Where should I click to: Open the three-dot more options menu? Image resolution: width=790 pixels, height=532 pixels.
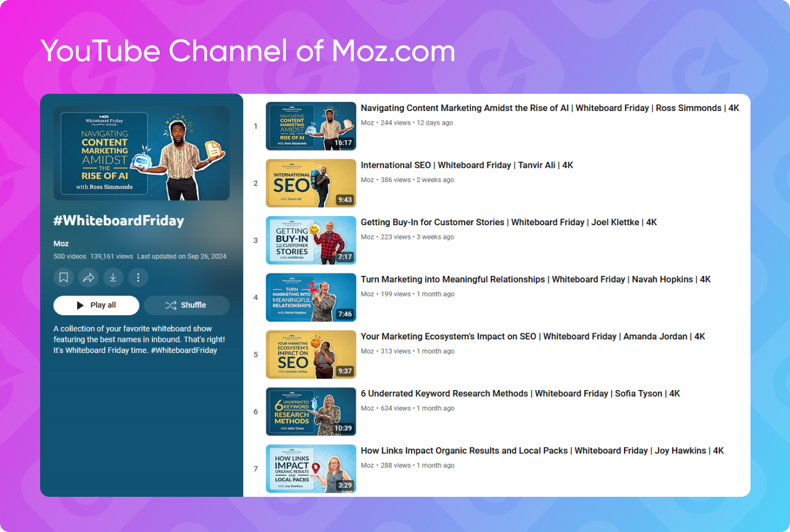tap(138, 278)
